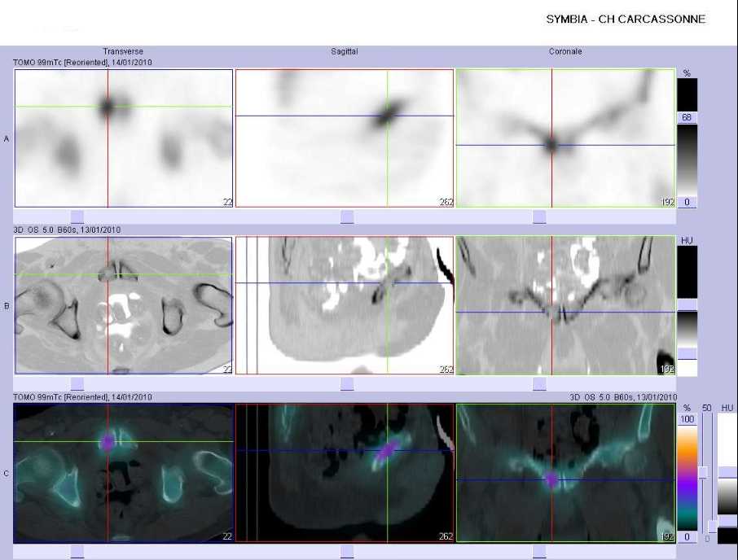Screen dimensions: 738x560
Task: Click the upper HU window handle in row B
Action: (x=687, y=304)
